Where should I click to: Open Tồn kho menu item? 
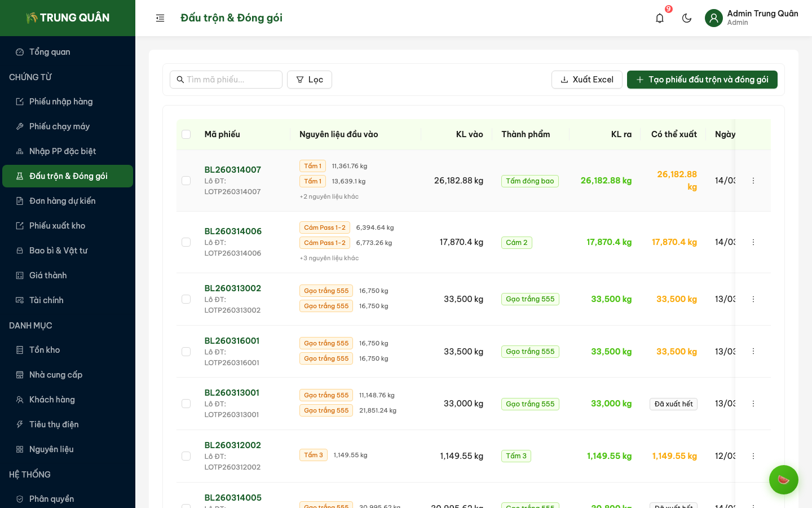point(45,350)
